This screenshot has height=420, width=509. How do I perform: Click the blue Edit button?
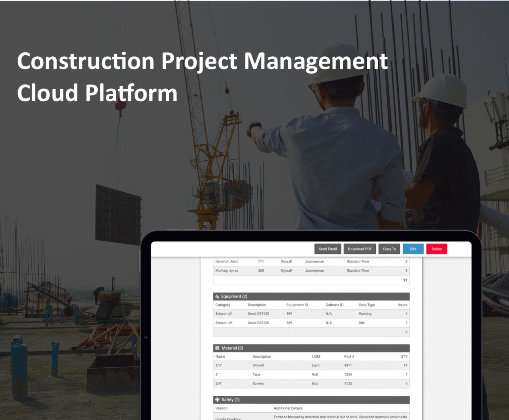(x=413, y=249)
